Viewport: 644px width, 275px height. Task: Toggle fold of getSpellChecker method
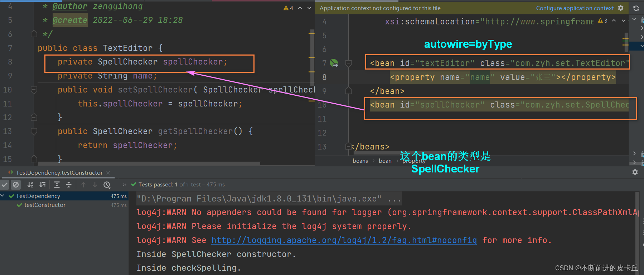(34, 131)
